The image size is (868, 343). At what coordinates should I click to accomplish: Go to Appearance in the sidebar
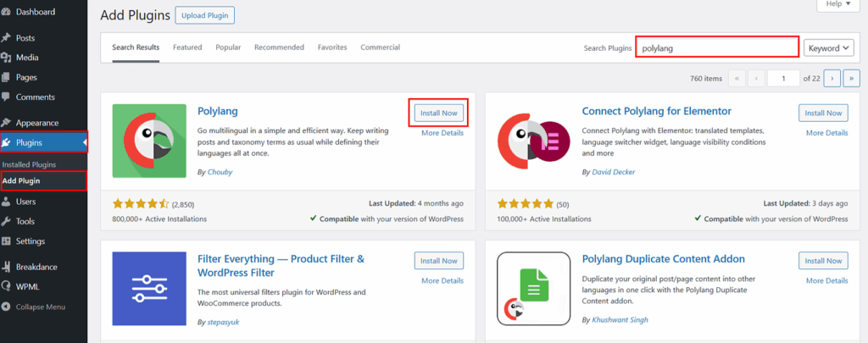point(37,122)
